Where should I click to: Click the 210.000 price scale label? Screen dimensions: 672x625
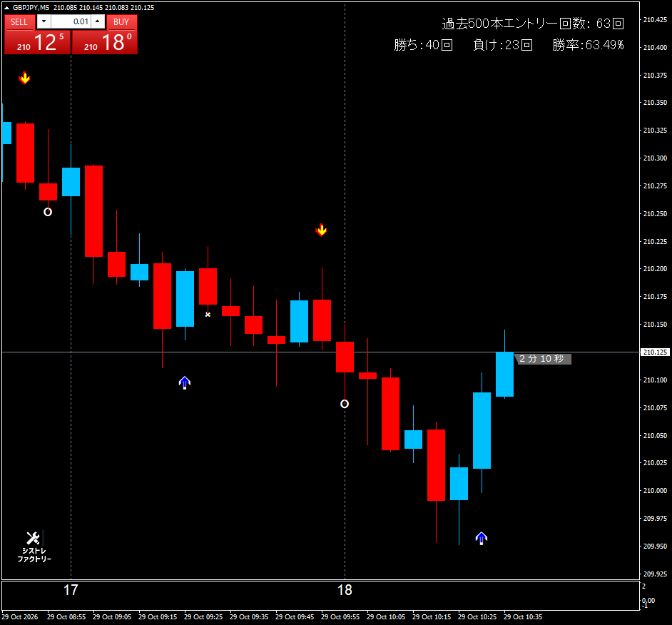click(x=656, y=490)
